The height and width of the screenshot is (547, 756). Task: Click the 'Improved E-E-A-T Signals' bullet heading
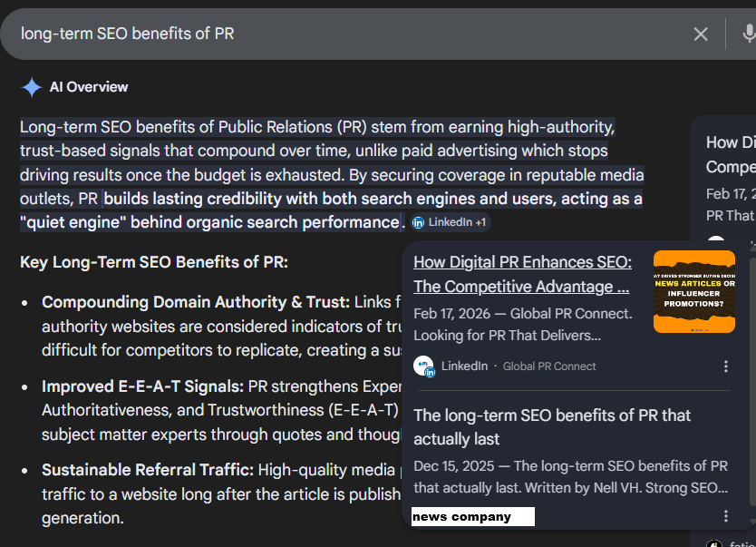(x=143, y=386)
